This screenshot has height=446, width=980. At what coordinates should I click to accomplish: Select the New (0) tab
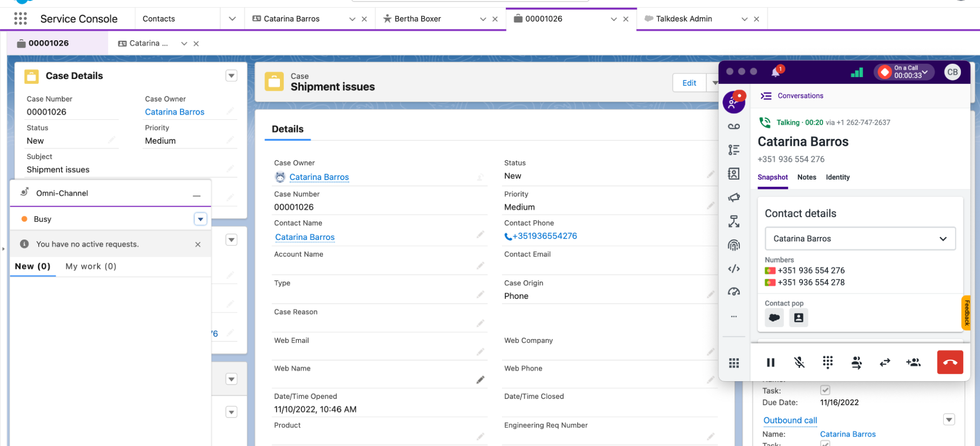pos(32,266)
